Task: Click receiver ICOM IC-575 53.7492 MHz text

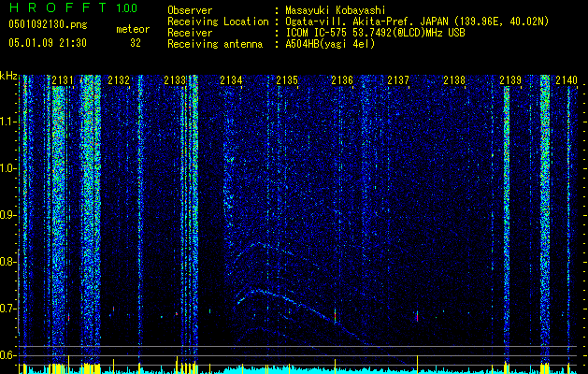Action: tap(375, 33)
